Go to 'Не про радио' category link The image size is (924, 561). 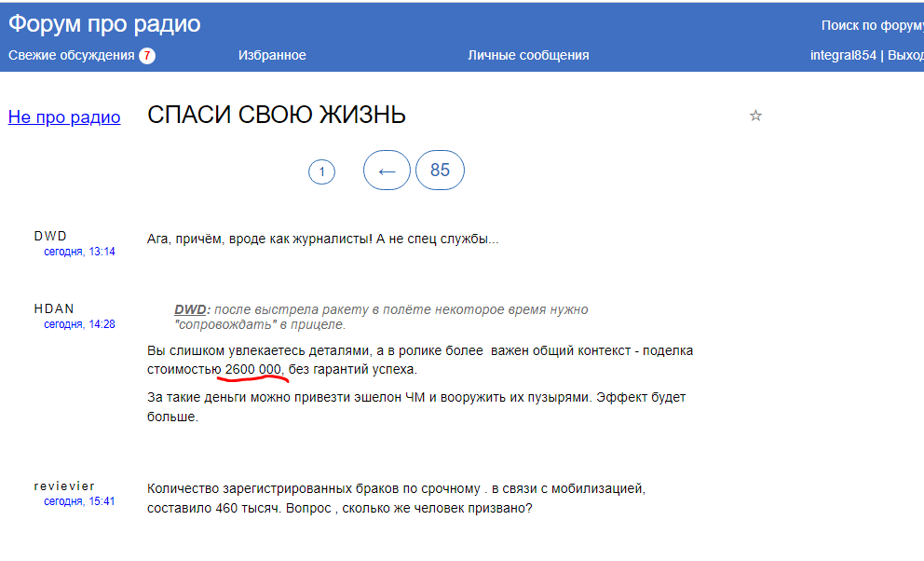(x=64, y=117)
